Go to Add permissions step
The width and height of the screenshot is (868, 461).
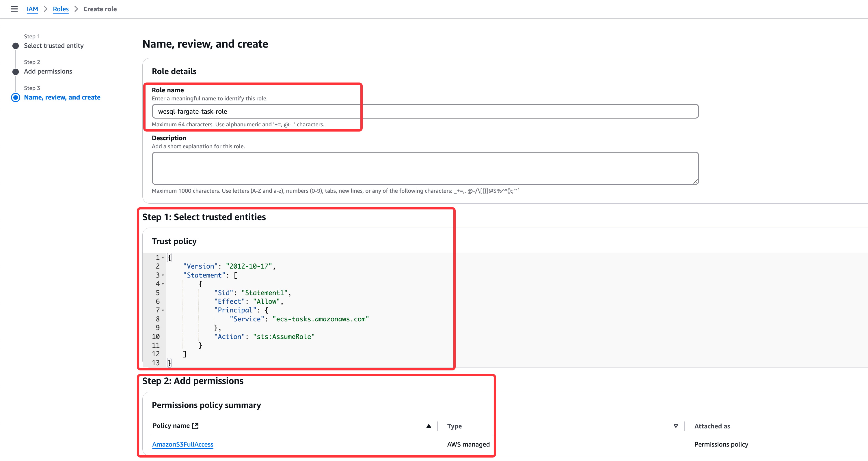pos(48,71)
